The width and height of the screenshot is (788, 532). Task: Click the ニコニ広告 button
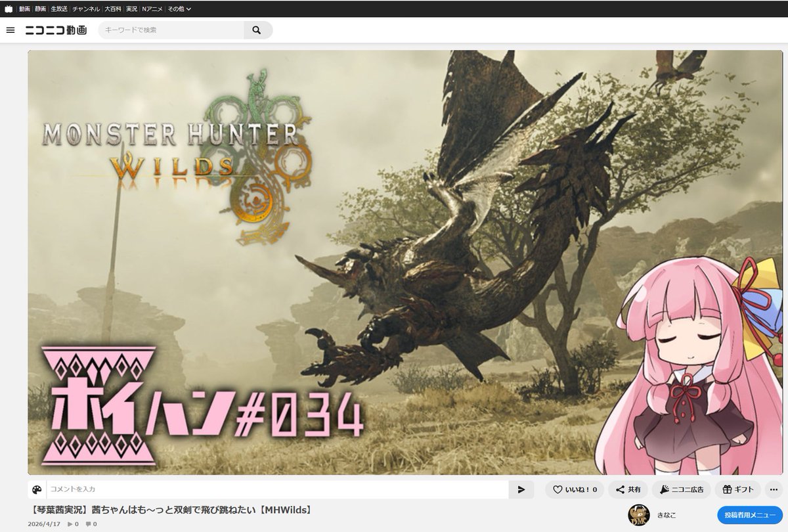pos(682,489)
